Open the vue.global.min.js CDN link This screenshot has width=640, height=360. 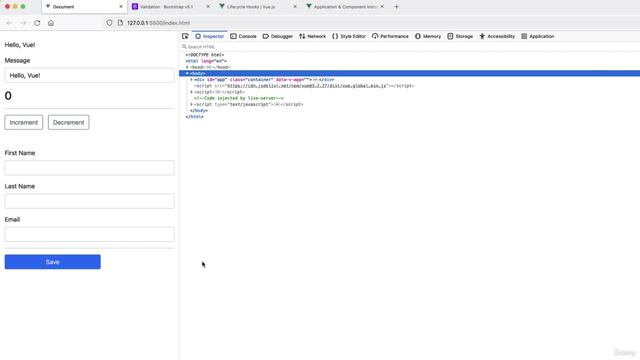306,86
